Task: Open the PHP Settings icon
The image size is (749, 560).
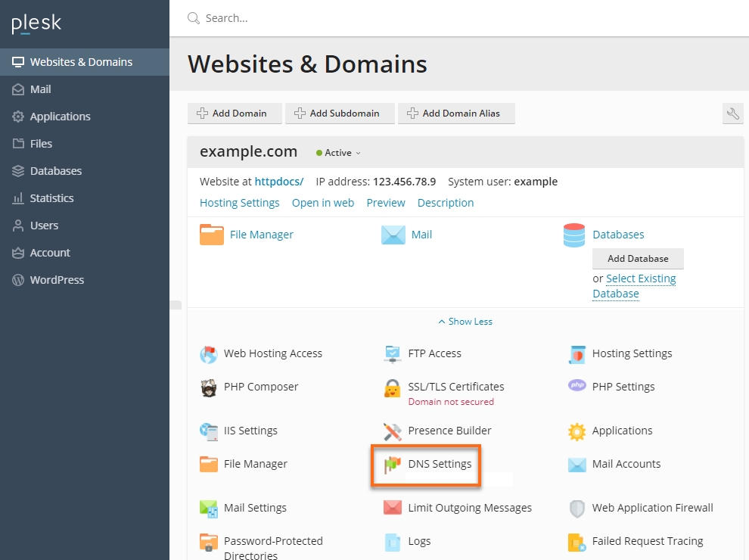Action: pos(577,386)
